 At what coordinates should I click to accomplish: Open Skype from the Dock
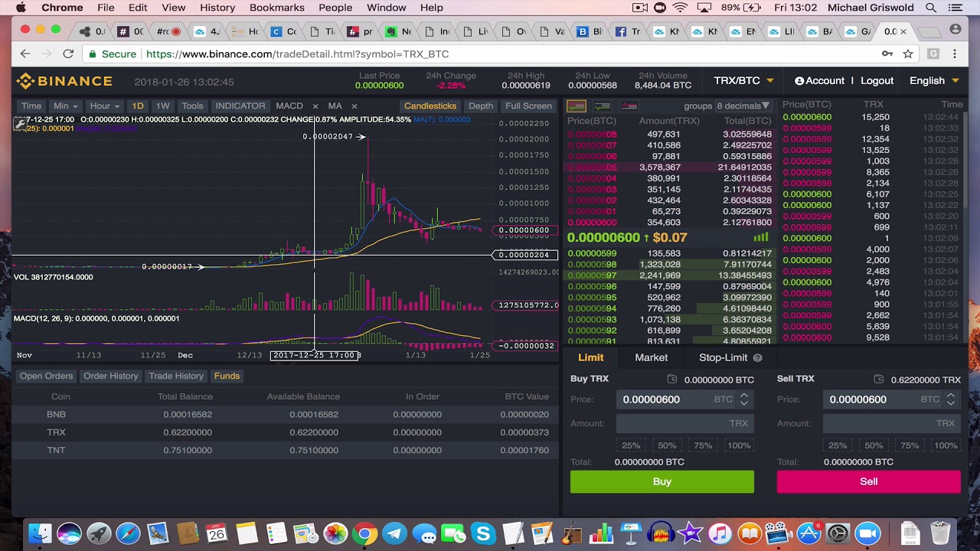[483, 533]
